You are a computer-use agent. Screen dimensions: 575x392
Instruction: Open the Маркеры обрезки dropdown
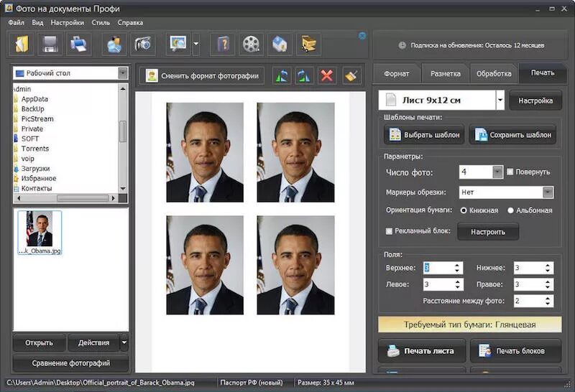coord(548,192)
